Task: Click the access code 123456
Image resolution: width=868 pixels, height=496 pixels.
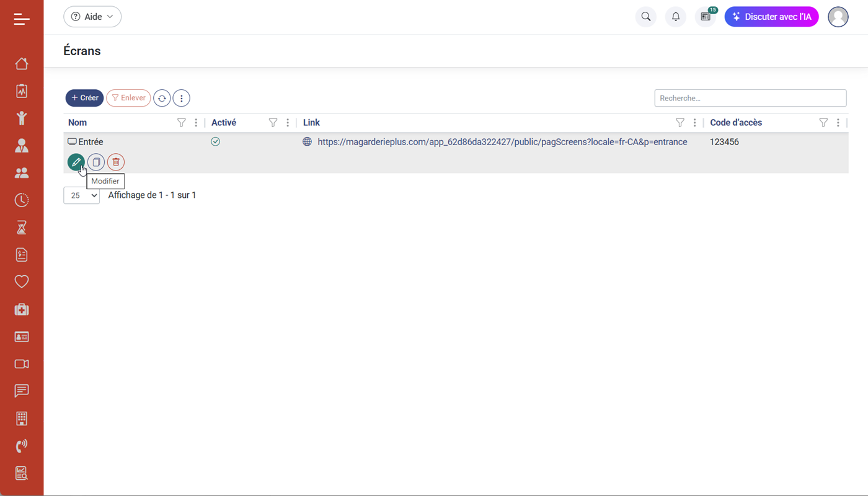Action: pos(724,142)
